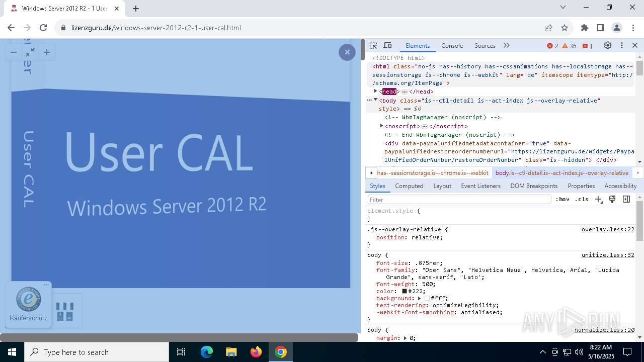
Task: Show more DevTools tabs via double chevron
Action: click(507, 45)
